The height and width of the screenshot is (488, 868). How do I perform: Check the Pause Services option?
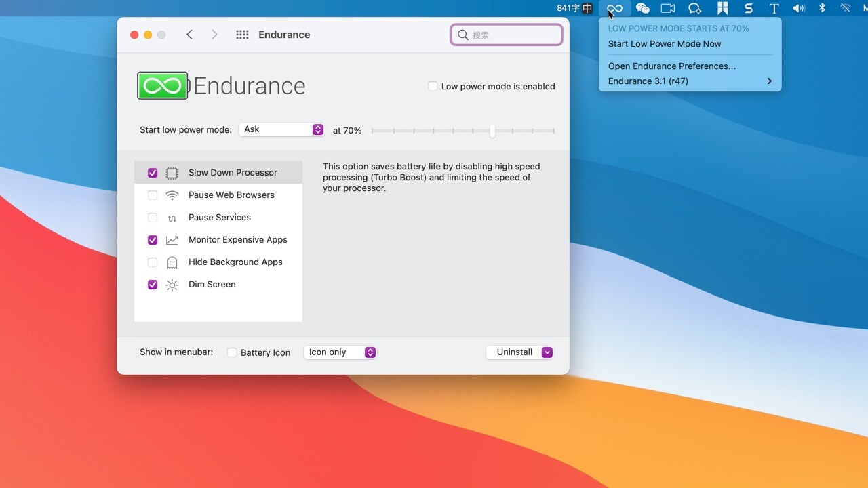click(x=153, y=218)
